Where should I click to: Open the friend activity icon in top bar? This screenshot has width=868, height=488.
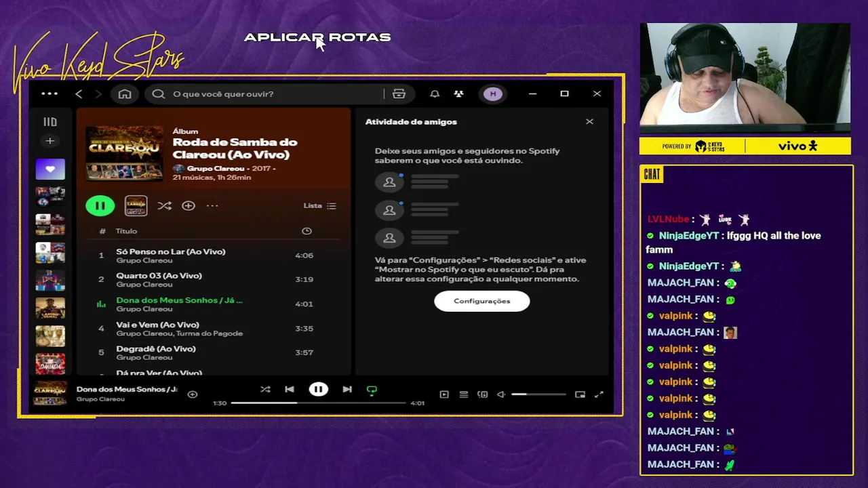(x=459, y=94)
